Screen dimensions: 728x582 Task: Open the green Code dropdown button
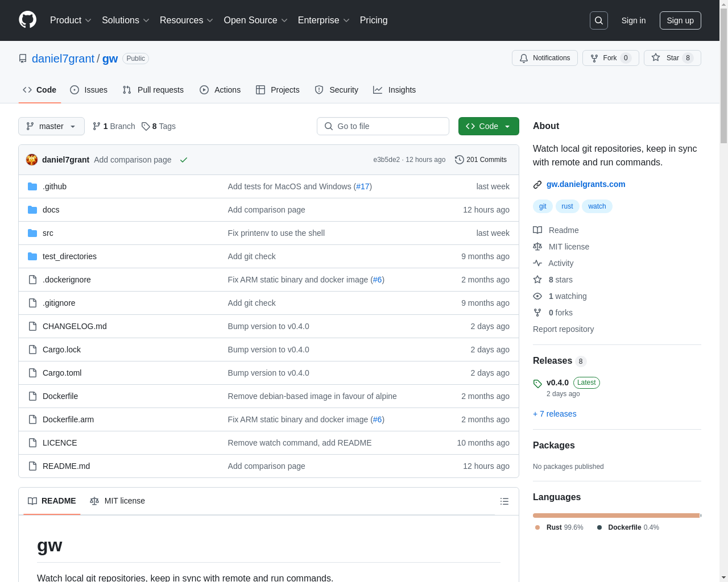(x=489, y=126)
